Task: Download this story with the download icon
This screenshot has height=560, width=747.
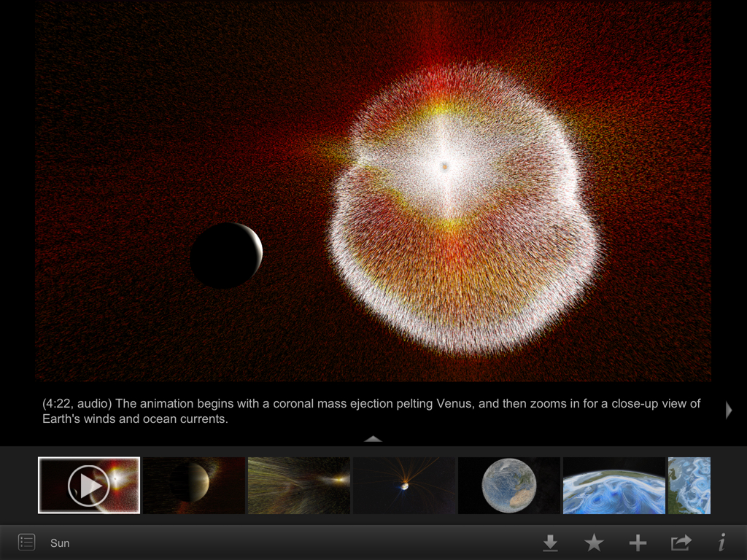Action: [550, 542]
